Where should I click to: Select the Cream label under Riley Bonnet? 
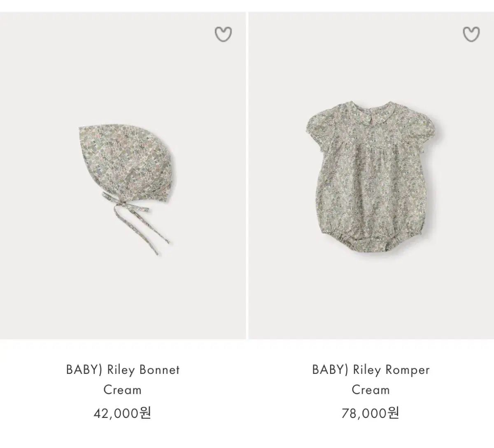[122, 390]
